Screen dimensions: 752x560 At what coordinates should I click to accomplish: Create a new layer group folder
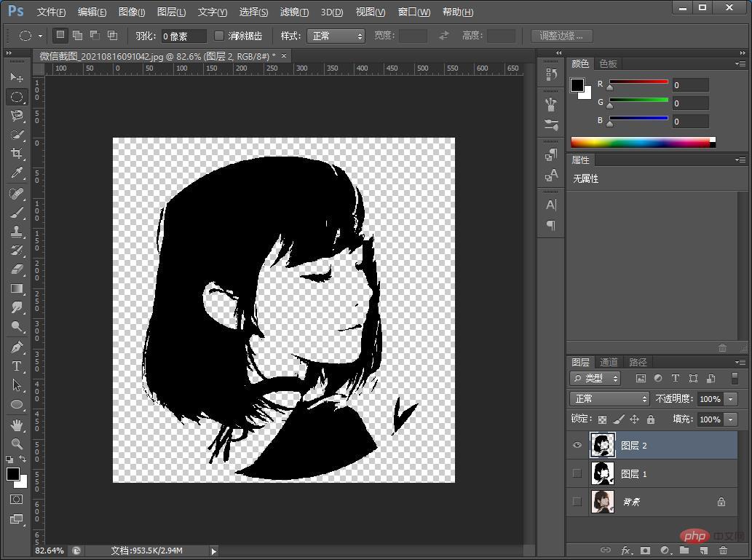point(684,551)
